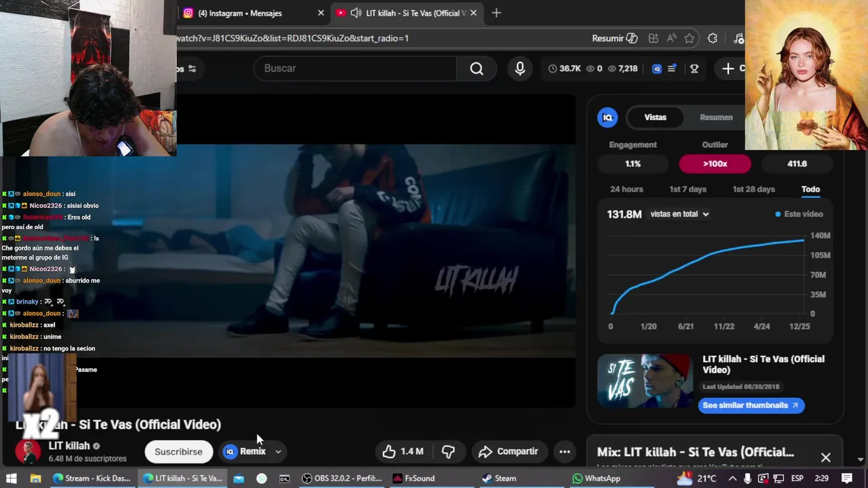Click the read aloud icon in address bar
Image resolution: width=868 pixels, height=488 pixels.
[671, 38]
